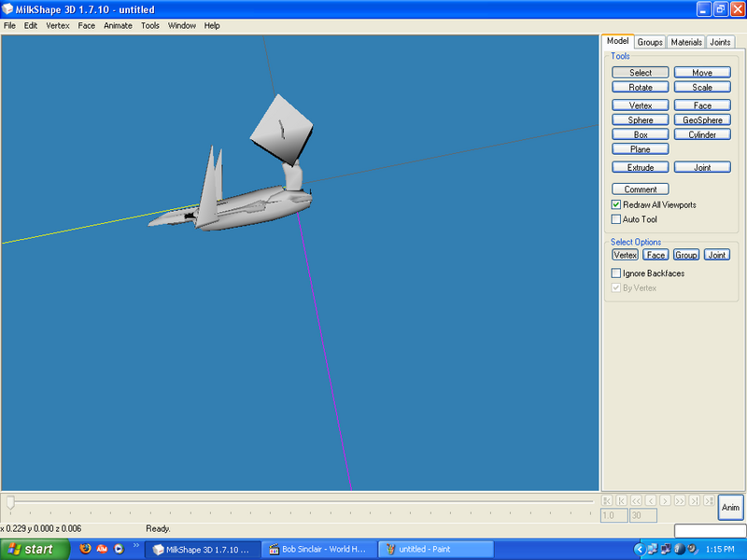Go to last frame button
The image size is (747, 560).
695,500
